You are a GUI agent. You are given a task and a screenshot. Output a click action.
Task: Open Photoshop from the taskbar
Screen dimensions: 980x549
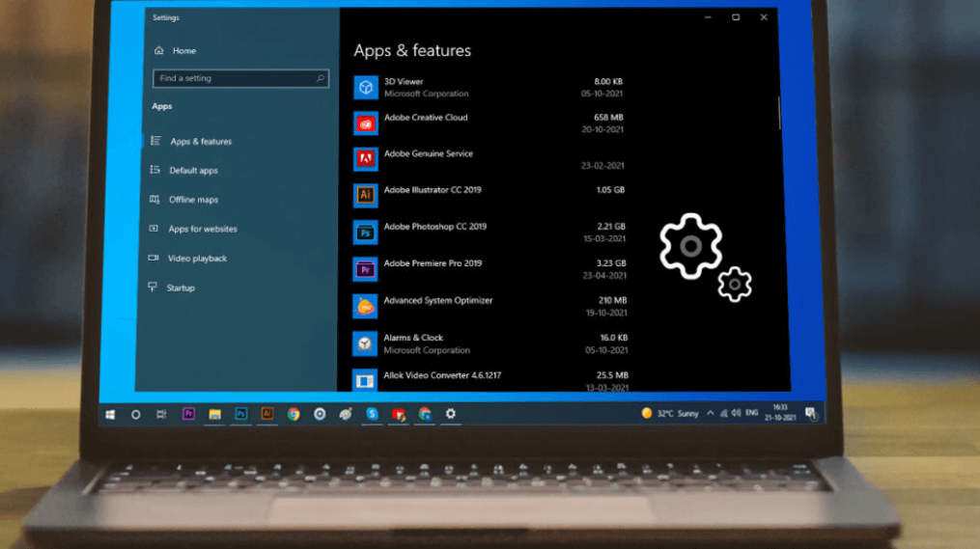click(x=240, y=414)
